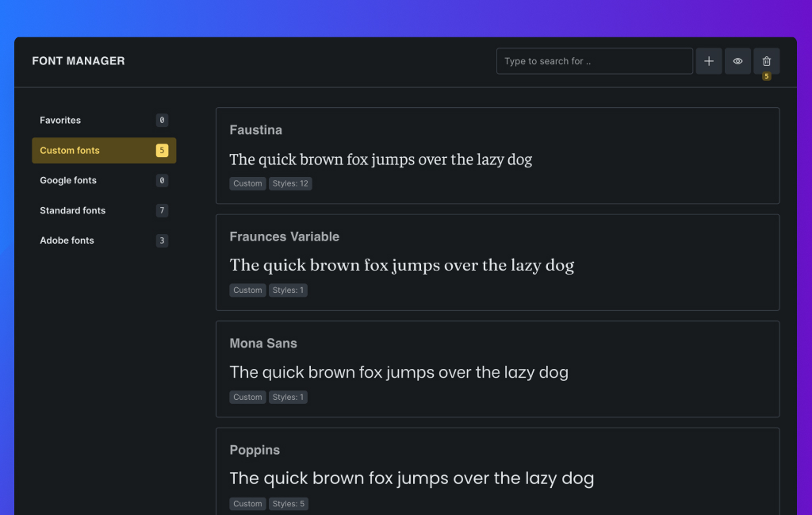Image resolution: width=812 pixels, height=515 pixels.
Task: Click the Custom fonts count badge
Action: tap(162, 151)
